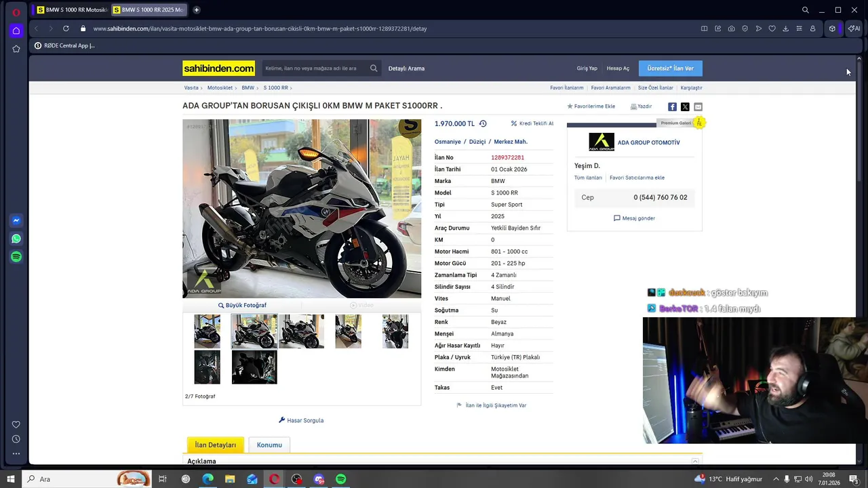This screenshot has height=488, width=868.
Task: Click the shield privacy protection icon
Action: click(x=745, y=28)
